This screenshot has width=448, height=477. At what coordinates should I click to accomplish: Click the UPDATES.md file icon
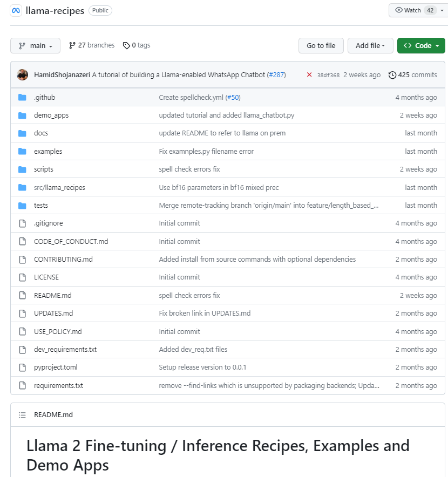[x=23, y=314]
